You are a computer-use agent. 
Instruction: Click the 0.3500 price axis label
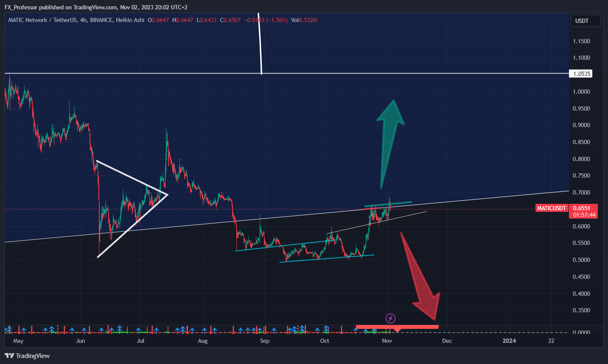581,310
